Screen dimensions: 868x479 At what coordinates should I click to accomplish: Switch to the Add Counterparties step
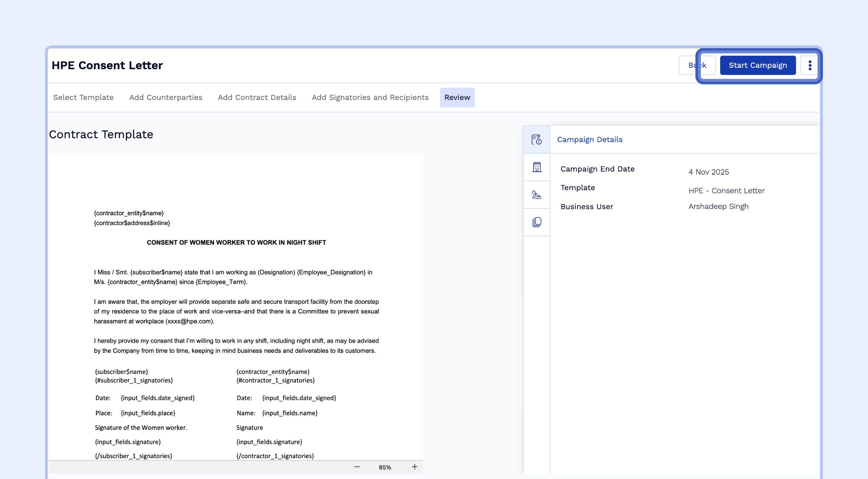(165, 97)
